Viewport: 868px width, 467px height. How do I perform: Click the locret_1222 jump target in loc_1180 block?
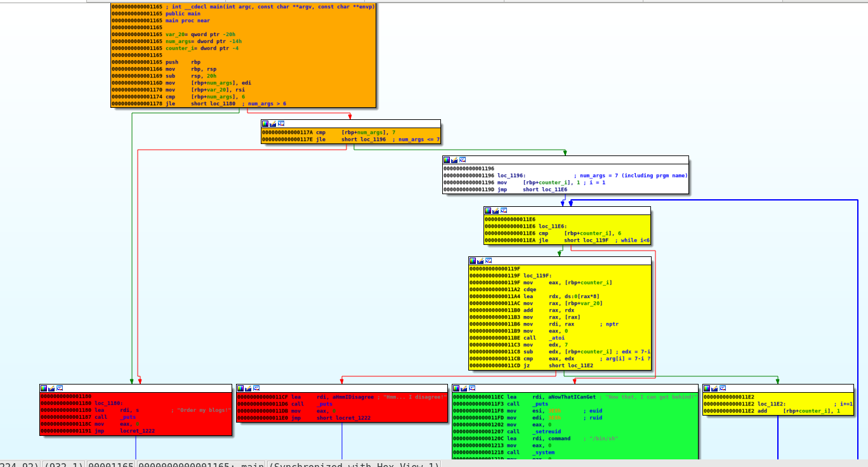pyautogui.click(x=137, y=431)
